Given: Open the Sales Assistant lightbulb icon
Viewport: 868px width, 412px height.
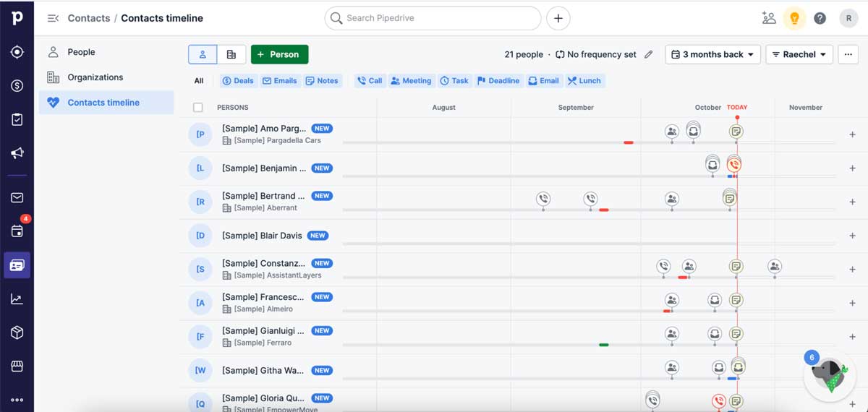Looking at the screenshot, I should coord(794,18).
